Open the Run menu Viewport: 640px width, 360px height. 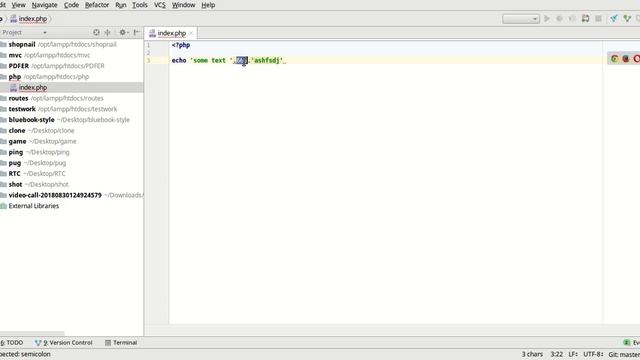point(121,5)
